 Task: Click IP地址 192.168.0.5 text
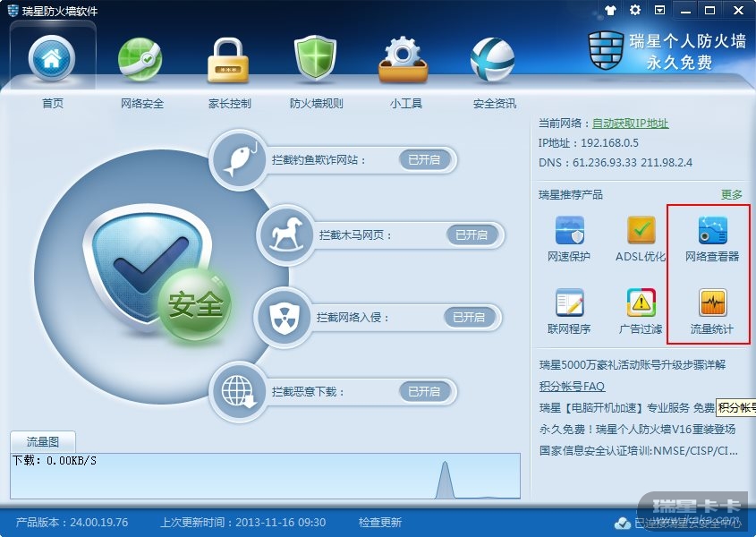click(x=588, y=143)
